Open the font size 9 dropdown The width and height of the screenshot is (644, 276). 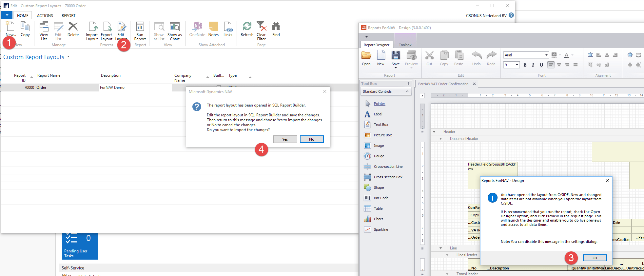pyautogui.click(x=517, y=65)
